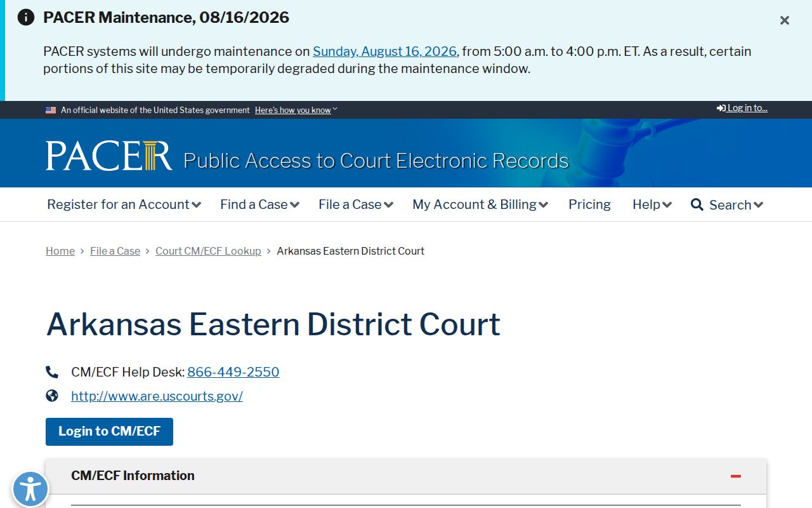Click the Arkansas Eastern District Court breadcrumb text
Image resolution: width=812 pixels, height=508 pixels.
[x=350, y=251]
